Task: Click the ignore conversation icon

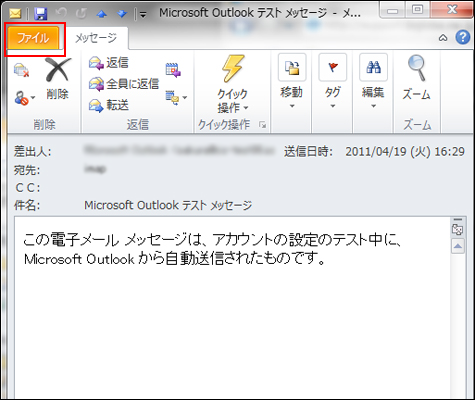Action: tap(21, 70)
